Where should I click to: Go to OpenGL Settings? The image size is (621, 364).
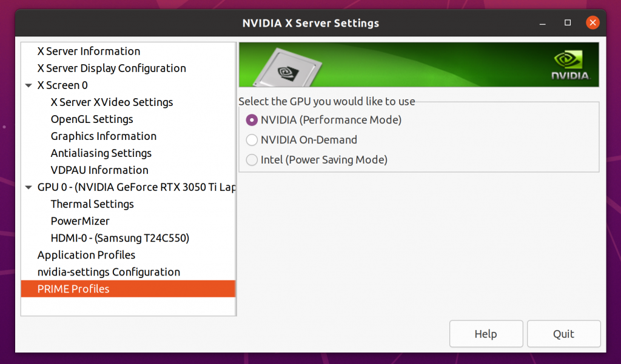point(92,119)
